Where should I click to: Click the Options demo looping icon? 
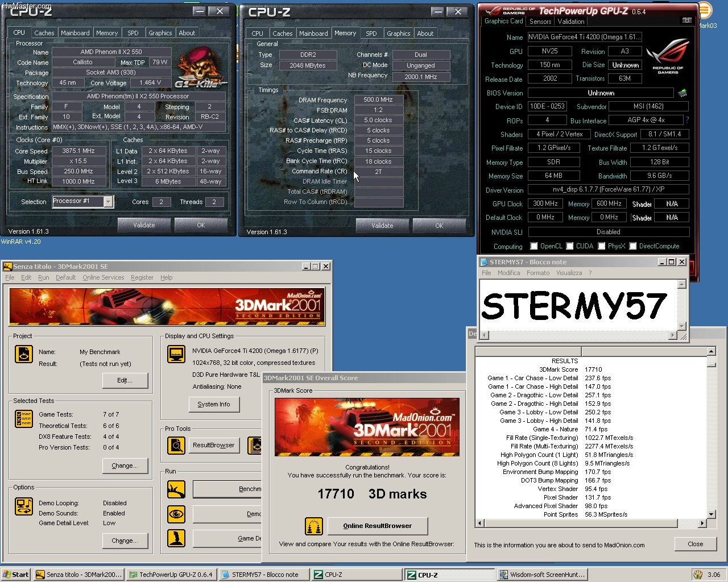pos(23,506)
